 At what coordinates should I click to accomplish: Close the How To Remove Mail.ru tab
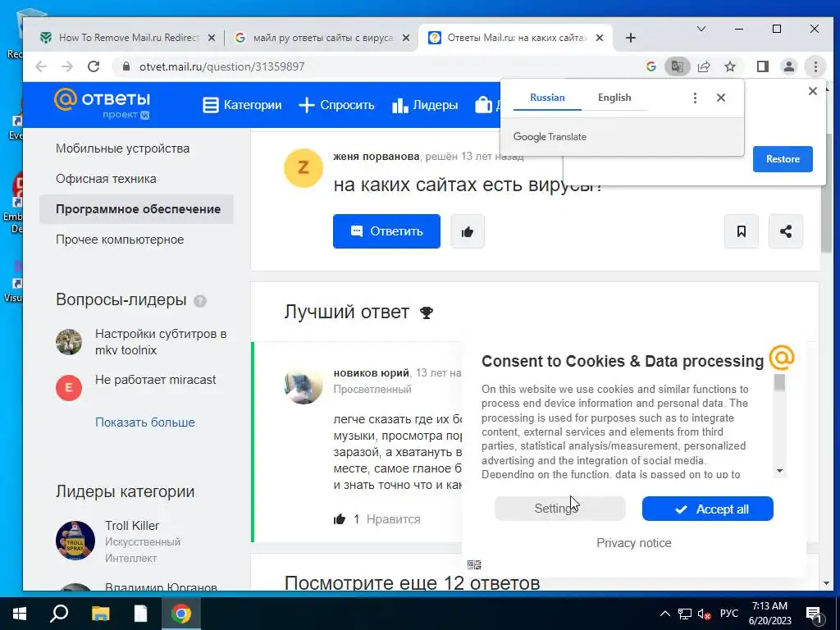212,38
